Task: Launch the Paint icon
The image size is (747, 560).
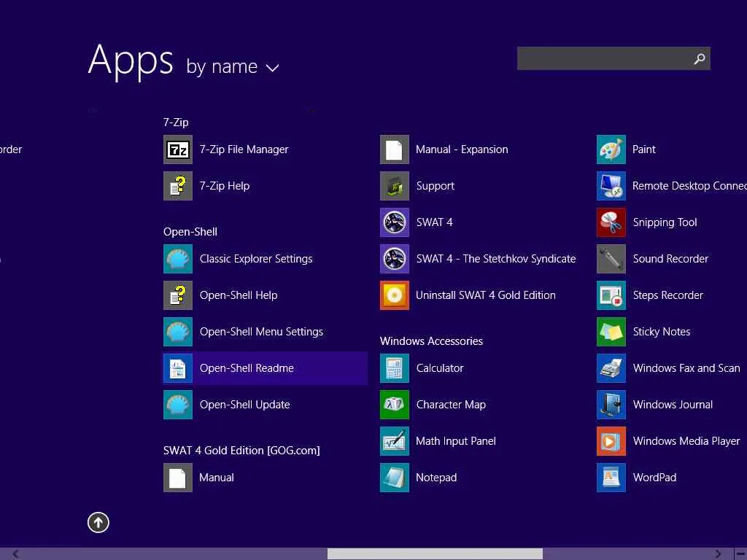Action: 611,149
